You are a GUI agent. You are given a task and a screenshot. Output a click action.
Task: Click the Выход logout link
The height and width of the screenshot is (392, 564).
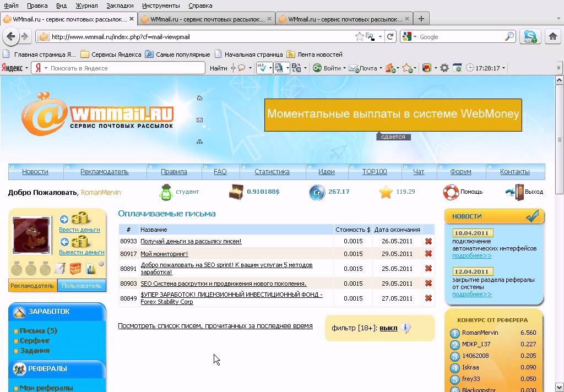pyautogui.click(x=534, y=192)
